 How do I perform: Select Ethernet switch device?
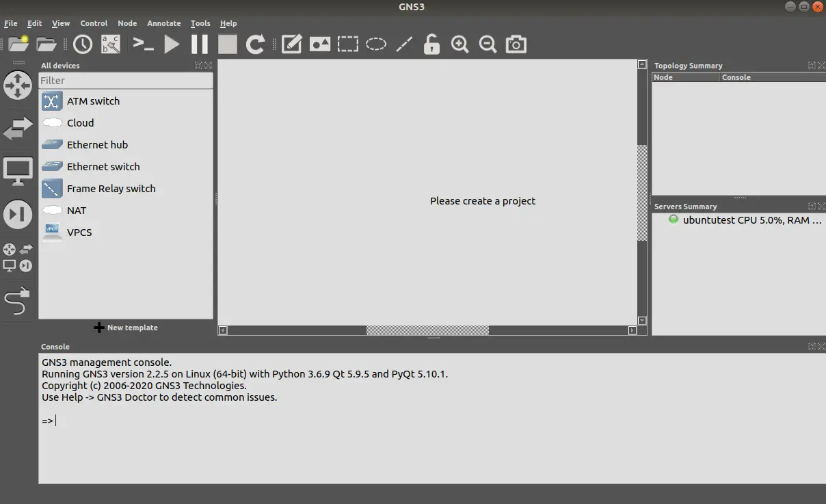126,167
